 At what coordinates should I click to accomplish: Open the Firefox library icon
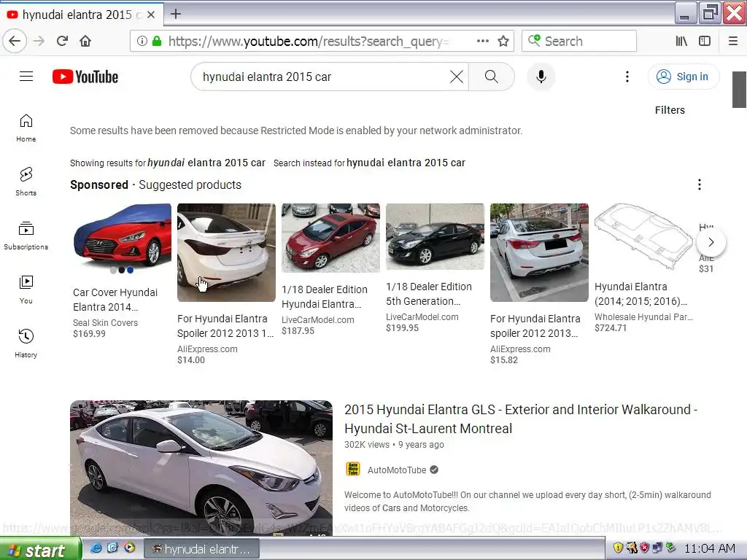pyautogui.click(x=681, y=41)
